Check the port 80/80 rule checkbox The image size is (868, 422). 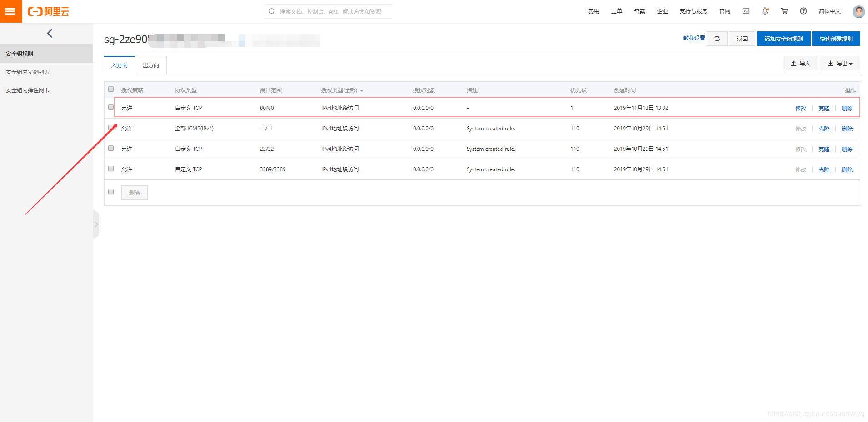[111, 108]
